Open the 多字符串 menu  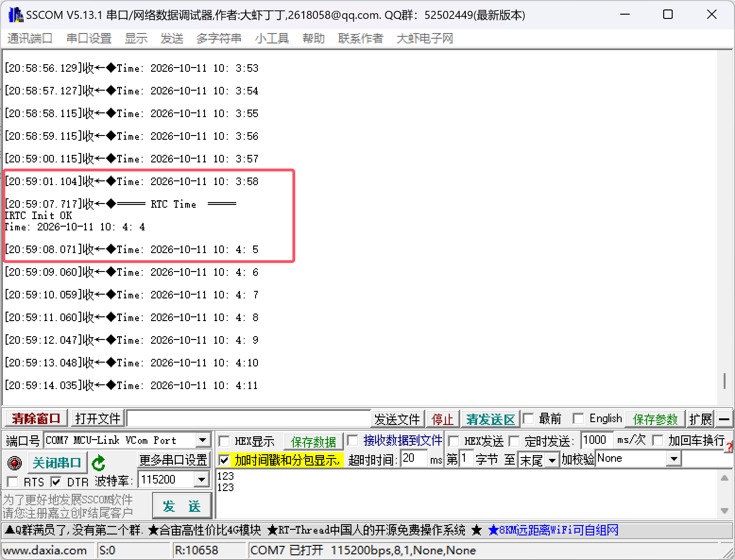click(x=219, y=38)
